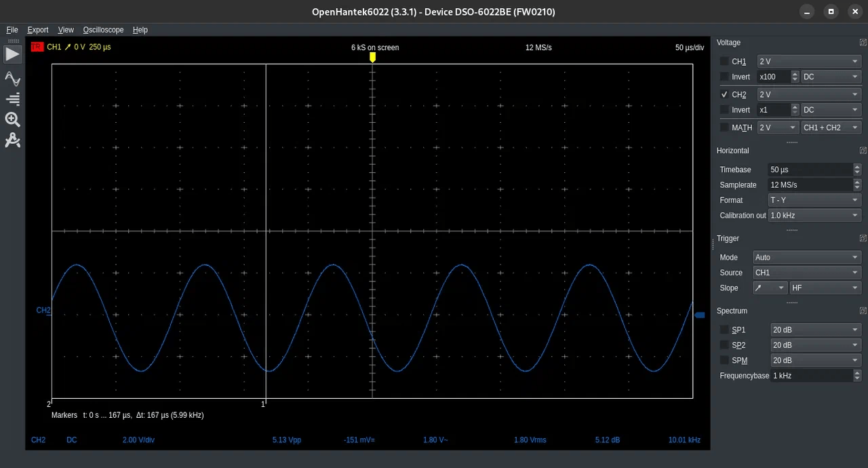The height and width of the screenshot is (468, 868).
Task: Open the trigger Mode Auto dropdown
Action: 807,258
